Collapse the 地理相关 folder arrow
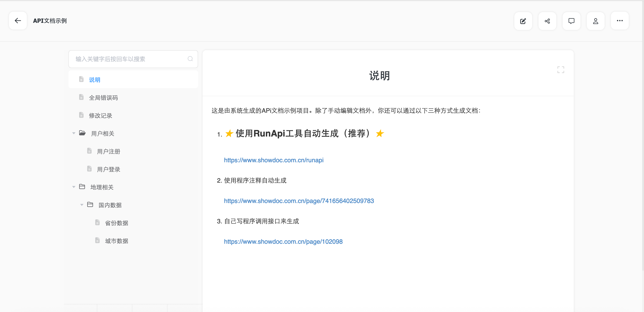This screenshot has width=644, height=312. [74, 187]
